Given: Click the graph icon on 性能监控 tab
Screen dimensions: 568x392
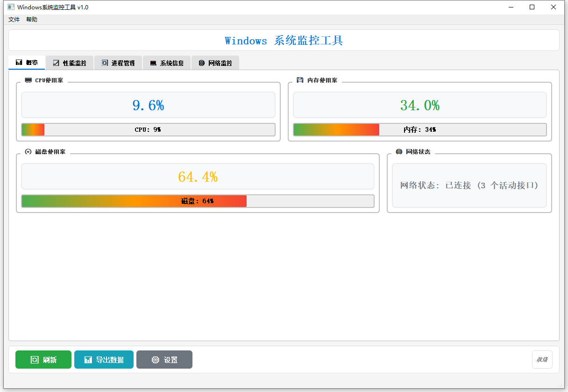Looking at the screenshot, I should click(x=56, y=63).
